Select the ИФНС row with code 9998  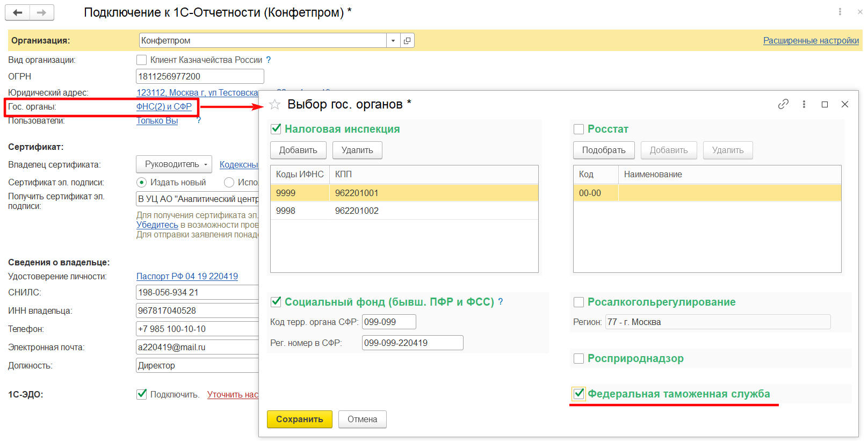[x=404, y=211]
